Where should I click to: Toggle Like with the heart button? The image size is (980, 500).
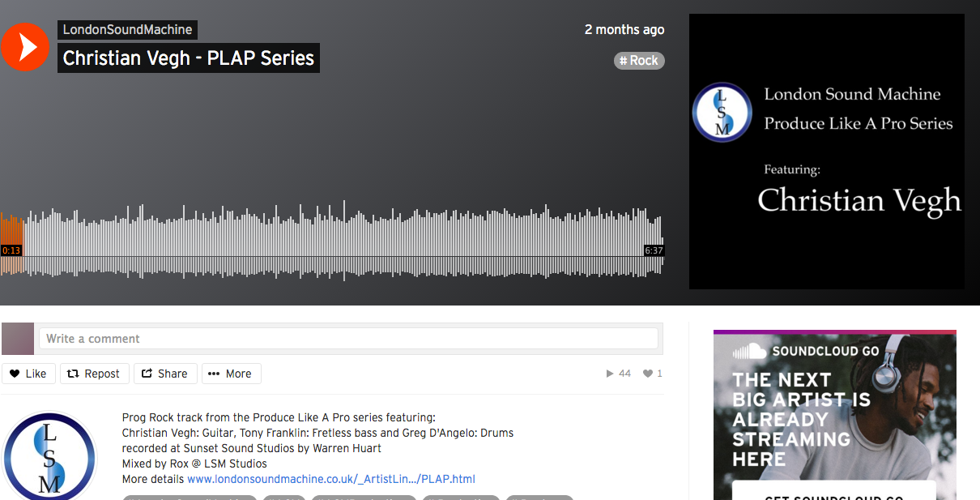[29, 374]
